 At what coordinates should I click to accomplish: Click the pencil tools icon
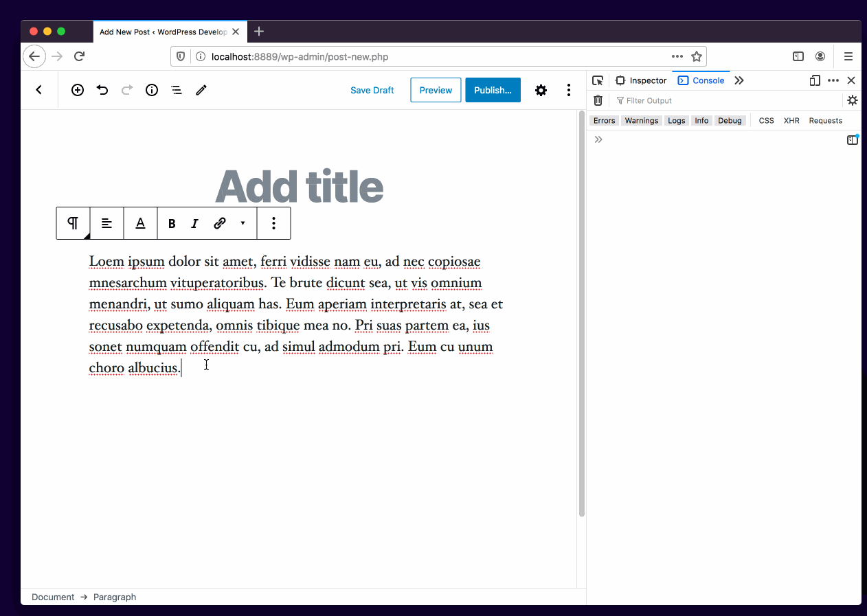tap(201, 90)
